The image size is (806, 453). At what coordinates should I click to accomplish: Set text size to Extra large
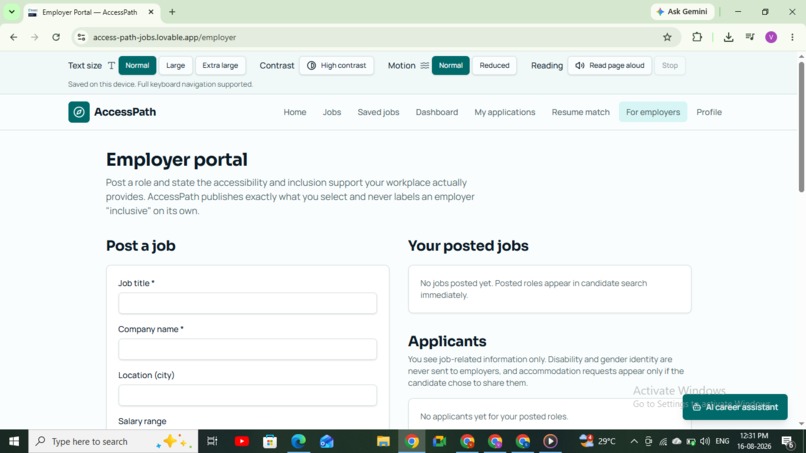pyautogui.click(x=220, y=65)
